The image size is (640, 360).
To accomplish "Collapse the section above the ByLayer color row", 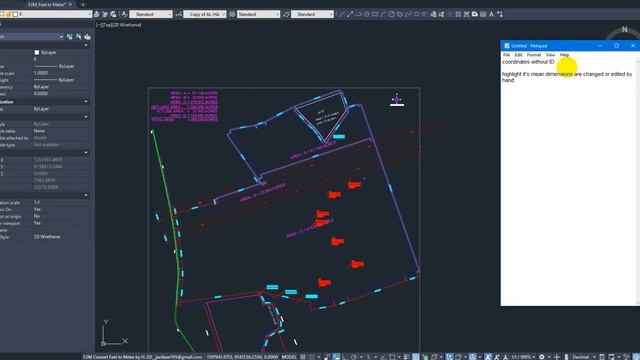I will click(x=86, y=45).
